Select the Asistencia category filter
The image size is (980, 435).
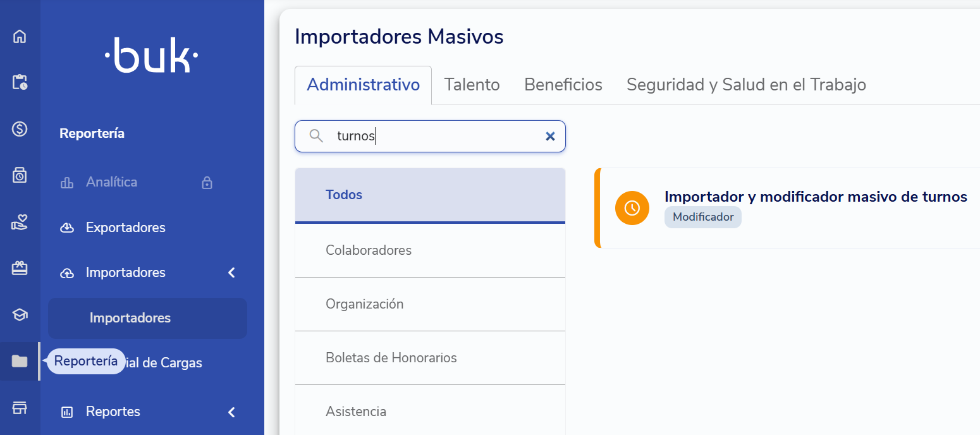coord(430,412)
